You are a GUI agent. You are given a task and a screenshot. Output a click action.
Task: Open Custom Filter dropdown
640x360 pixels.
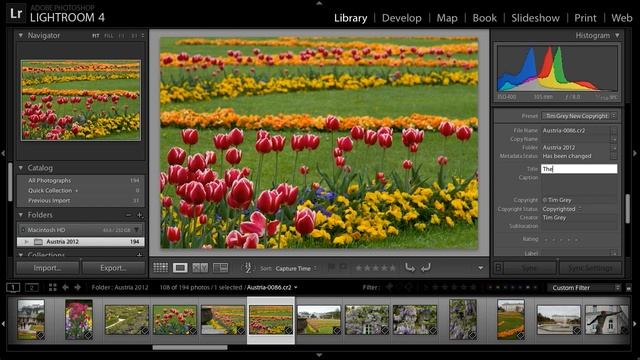pyautogui.click(x=585, y=288)
